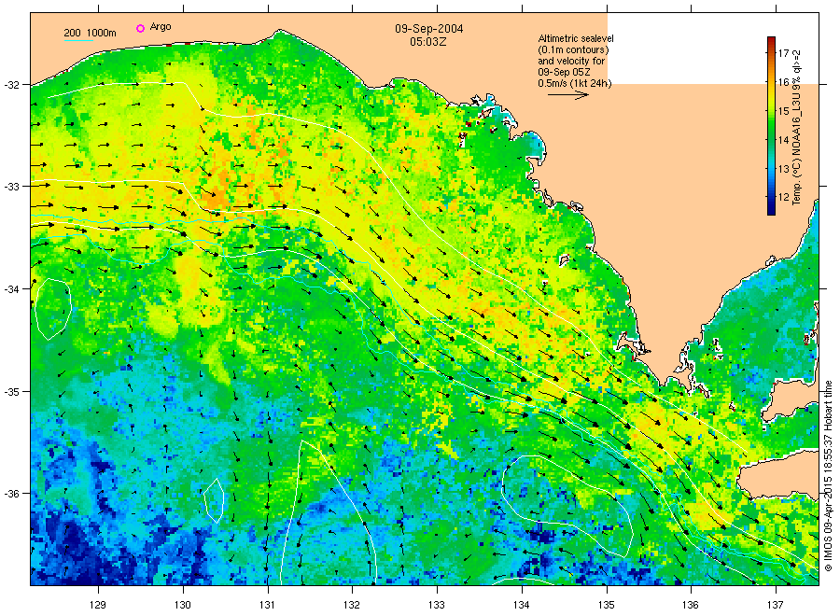Click the 17 label on temperature scale
The image size is (840, 616).
(783, 53)
